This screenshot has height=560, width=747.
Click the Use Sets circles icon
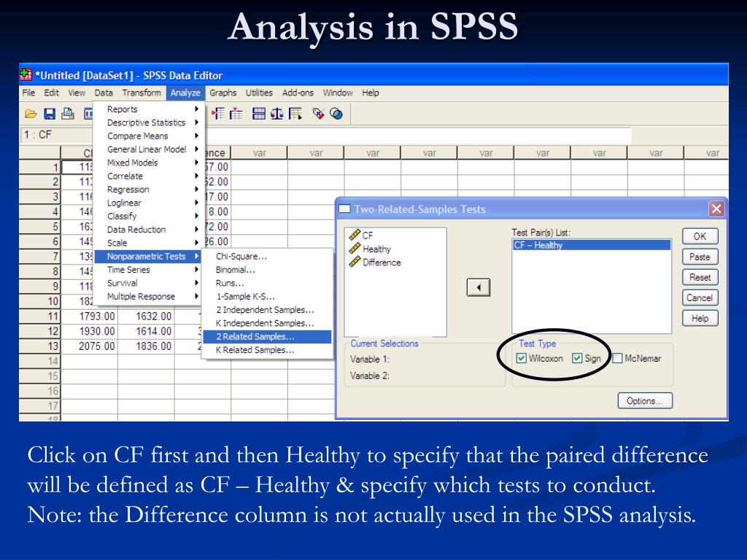point(336,114)
